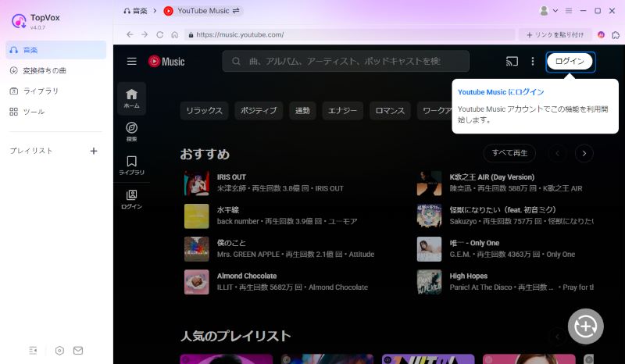The height and width of the screenshot is (364, 625).
Task: Click the 音楽 breadcrumb at top
Action: pos(135,11)
